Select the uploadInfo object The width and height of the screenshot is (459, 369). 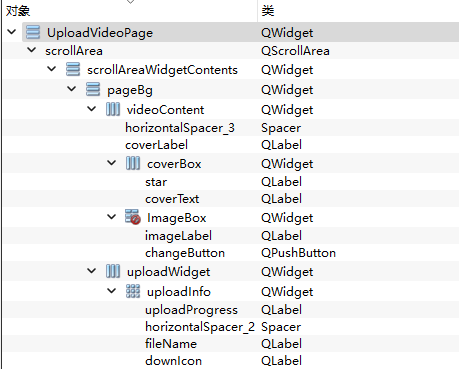179,292
